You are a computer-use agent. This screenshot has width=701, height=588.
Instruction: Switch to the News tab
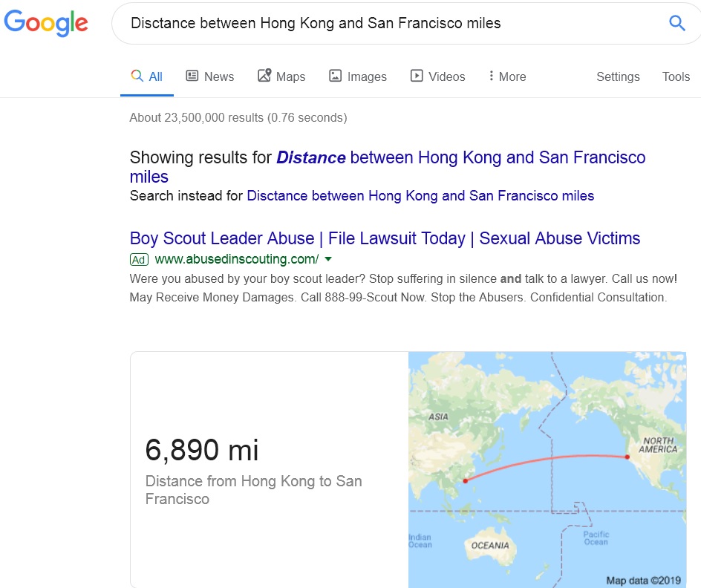tap(218, 76)
